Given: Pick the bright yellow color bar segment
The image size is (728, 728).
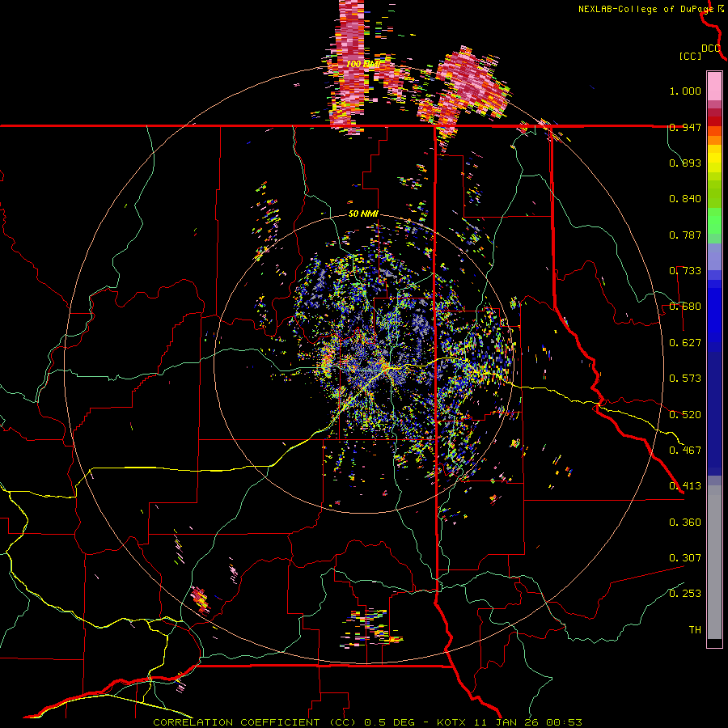Looking at the screenshot, I should [714, 159].
